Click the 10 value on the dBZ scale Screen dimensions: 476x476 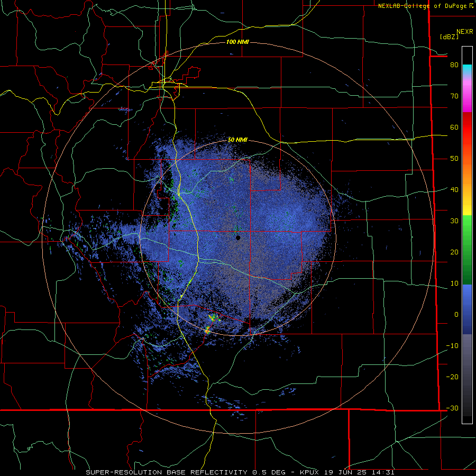454,283
